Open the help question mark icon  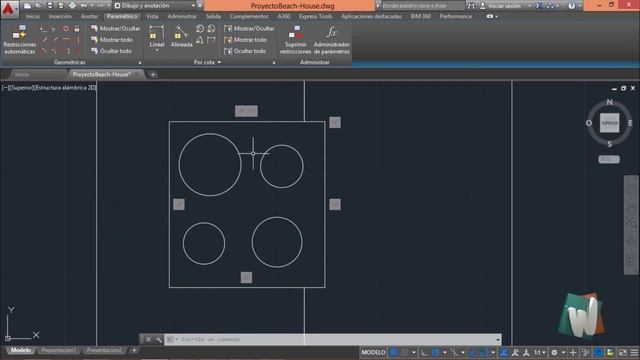571,6
